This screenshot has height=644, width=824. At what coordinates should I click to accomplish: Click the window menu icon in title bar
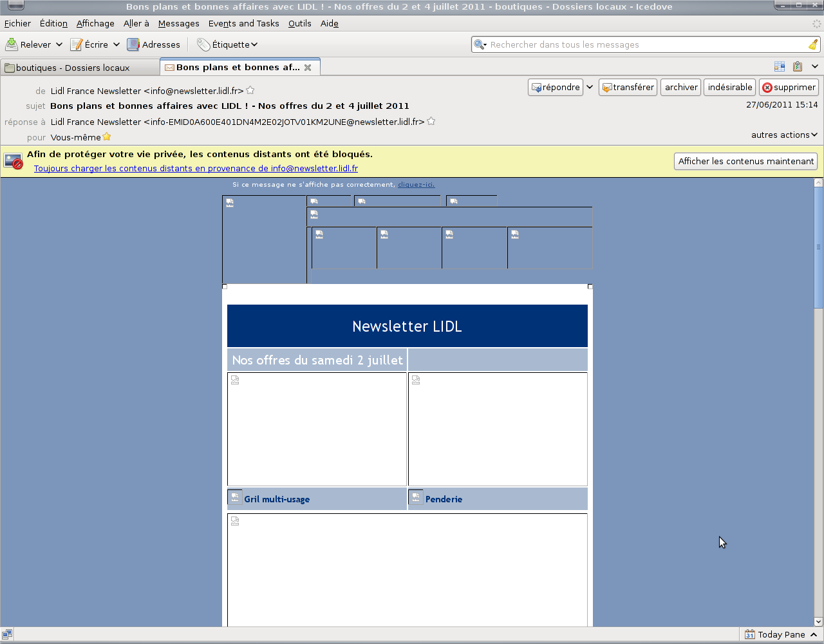tap(15, 6)
